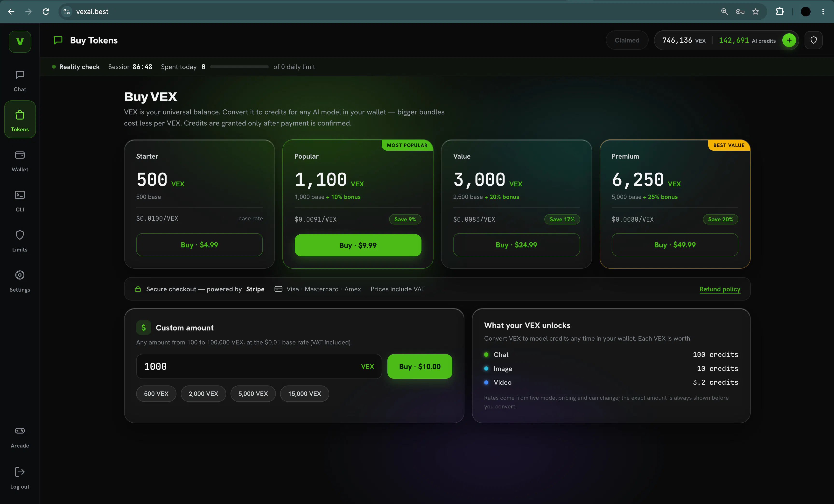Buy the Premium bundle for $49.99
The height and width of the screenshot is (504, 834).
(x=675, y=245)
